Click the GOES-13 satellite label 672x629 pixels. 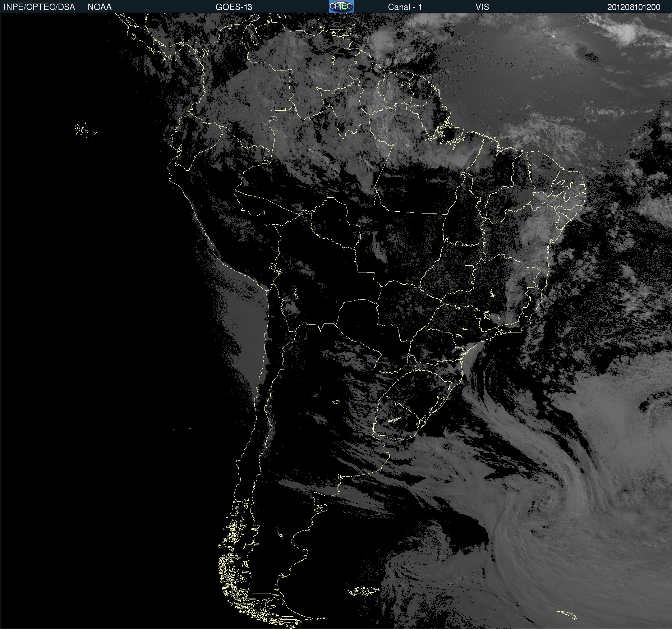[234, 7]
